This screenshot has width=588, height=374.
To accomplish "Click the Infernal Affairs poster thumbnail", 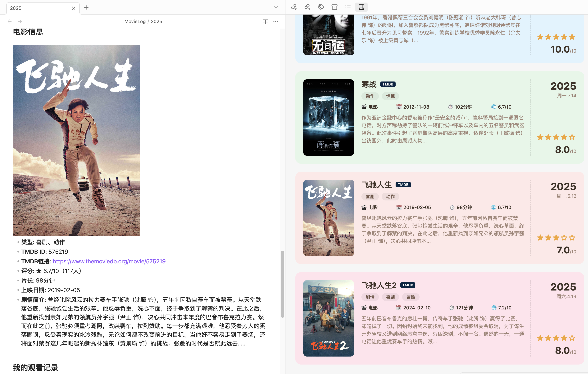I will [x=328, y=35].
